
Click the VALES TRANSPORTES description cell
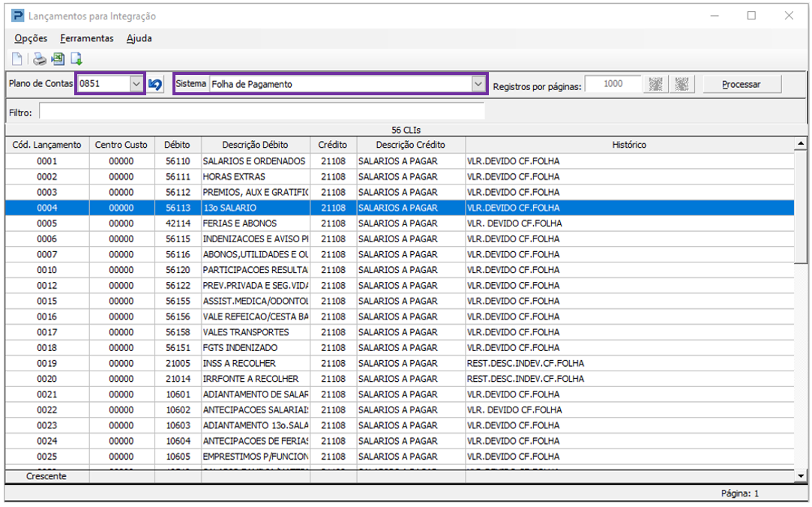pyautogui.click(x=256, y=332)
